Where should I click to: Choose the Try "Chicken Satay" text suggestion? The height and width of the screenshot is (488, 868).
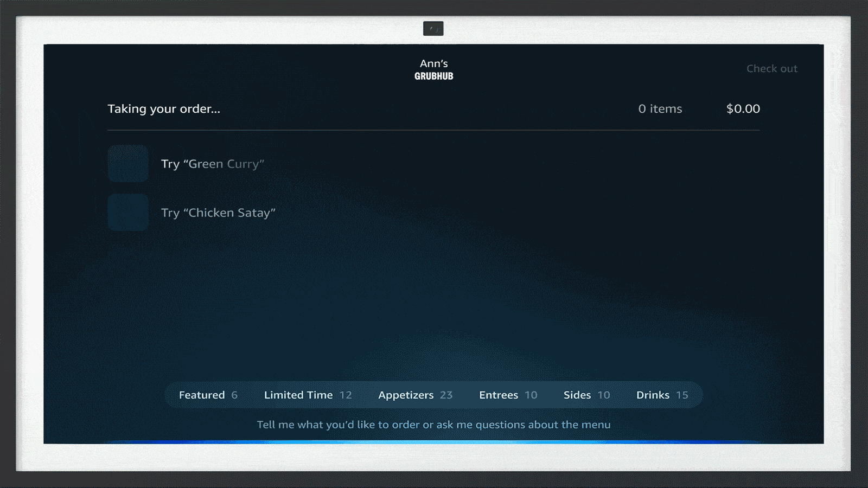(x=218, y=213)
